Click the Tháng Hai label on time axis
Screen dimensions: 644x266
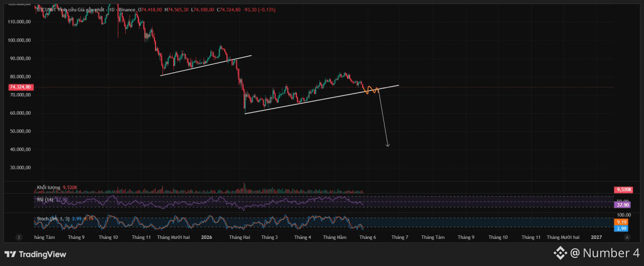coord(239,237)
